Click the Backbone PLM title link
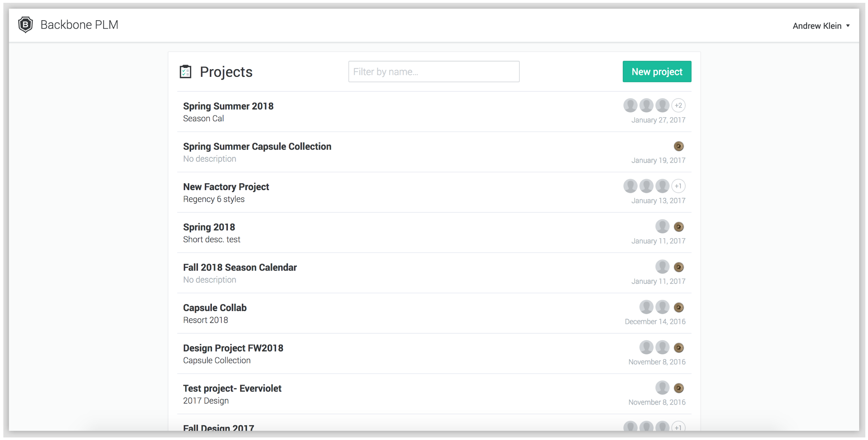 [79, 24]
